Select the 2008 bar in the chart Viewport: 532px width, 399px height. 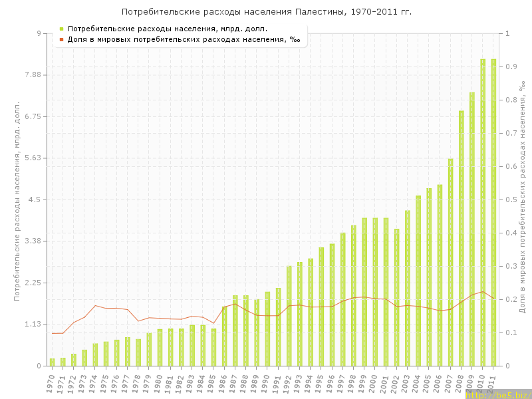coord(461,238)
